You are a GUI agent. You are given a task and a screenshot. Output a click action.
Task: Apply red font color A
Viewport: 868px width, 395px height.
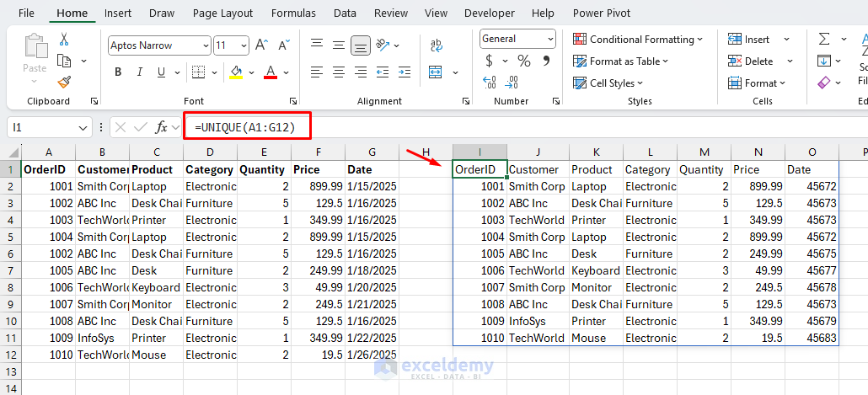click(x=271, y=72)
